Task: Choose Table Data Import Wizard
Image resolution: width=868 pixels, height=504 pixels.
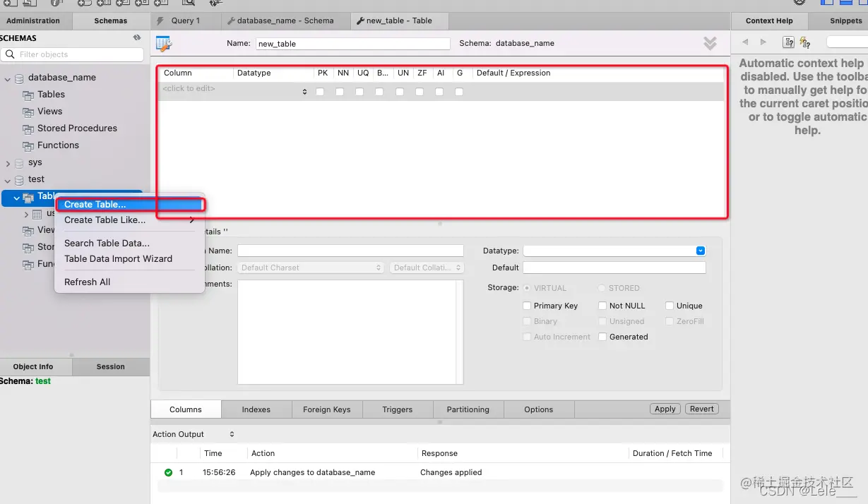Action: point(130,258)
